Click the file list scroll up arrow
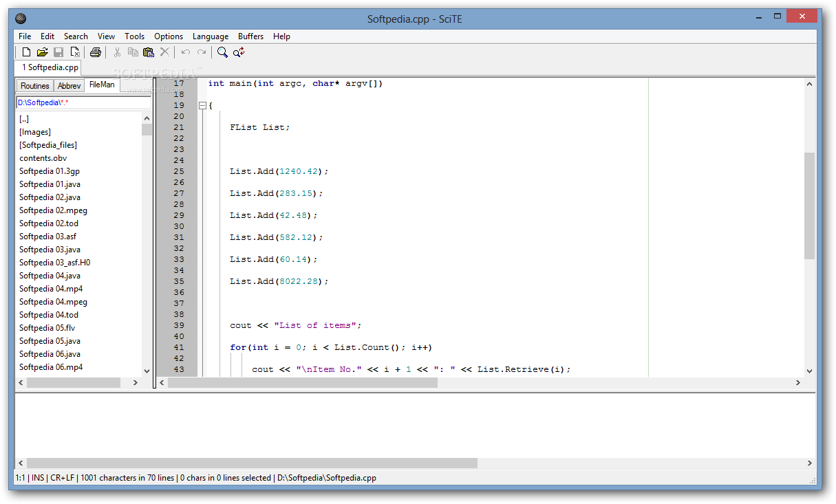Viewport: 836px width, 504px height. click(147, 118)
